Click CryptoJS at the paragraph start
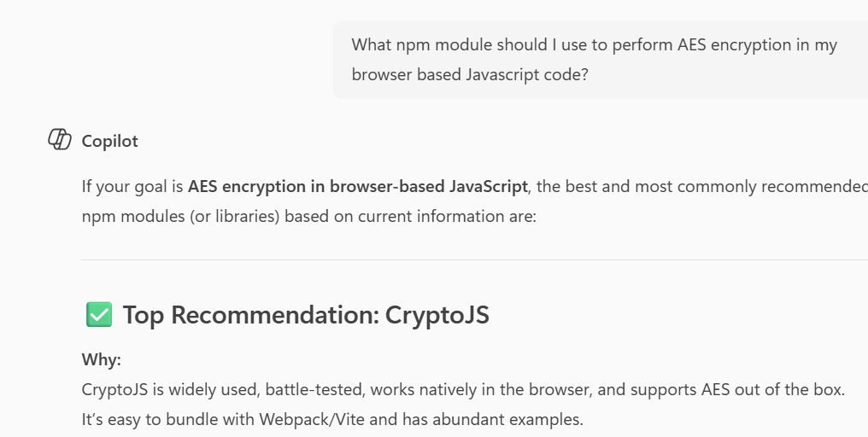 (x=112, y=389)
